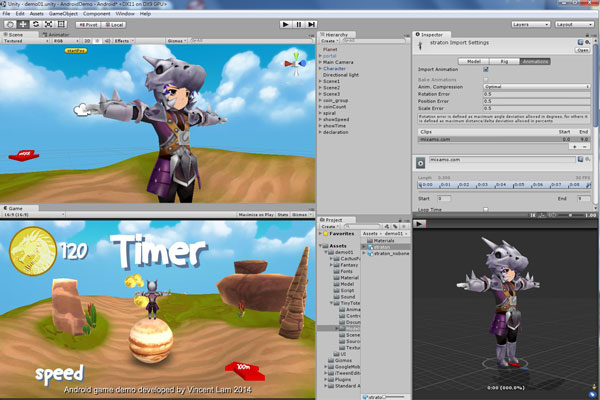Viewport: 600px width, 400px height.
Task: Toggle the Bake Animations checkbox
Action: (486, 80)
